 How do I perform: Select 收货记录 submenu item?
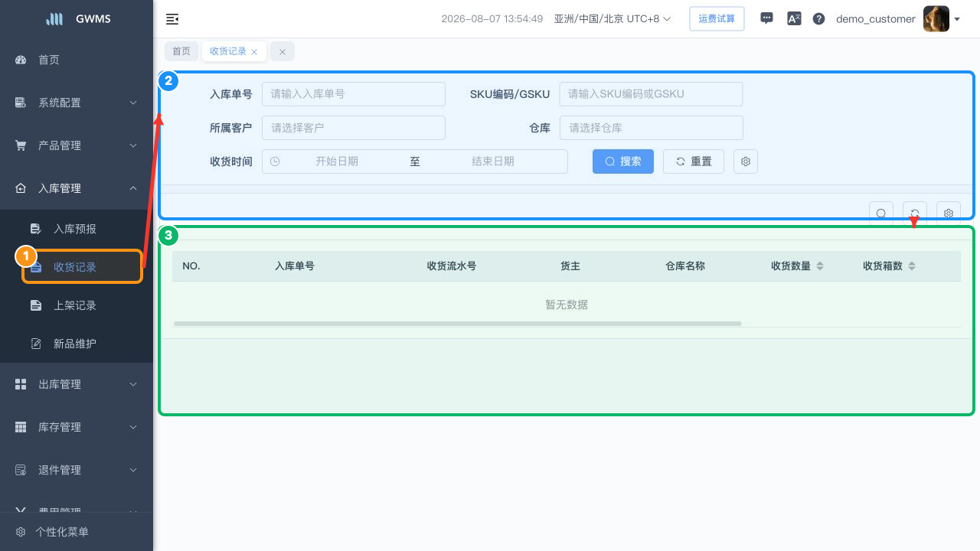(77, 267)
